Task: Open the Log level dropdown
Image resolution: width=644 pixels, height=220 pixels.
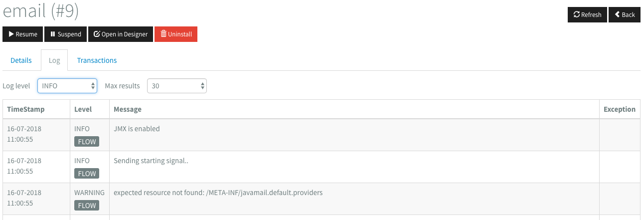Action: pyautogui.click(x=67, y=86)
